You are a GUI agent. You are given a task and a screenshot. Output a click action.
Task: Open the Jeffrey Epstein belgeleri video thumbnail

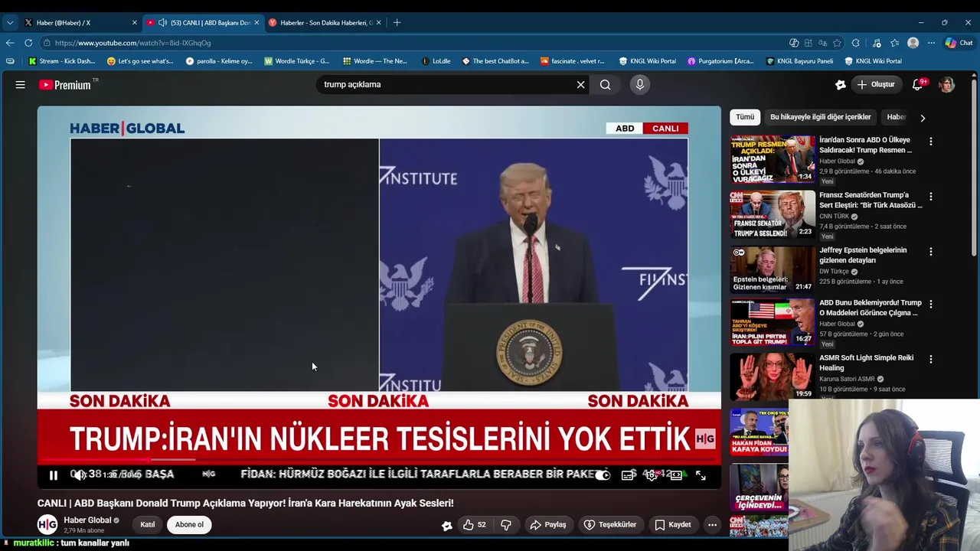coord(773,269)
